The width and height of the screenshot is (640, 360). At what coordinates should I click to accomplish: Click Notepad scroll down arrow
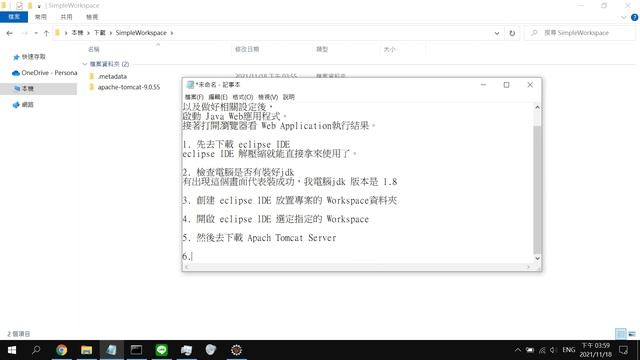[537, 258]
